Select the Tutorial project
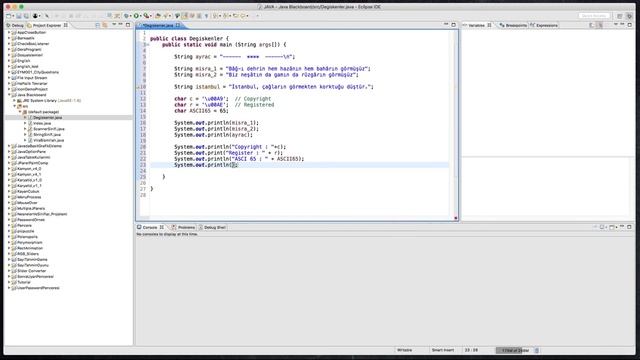Viewport: 640px width, 360px height. [x=24, y=282]
